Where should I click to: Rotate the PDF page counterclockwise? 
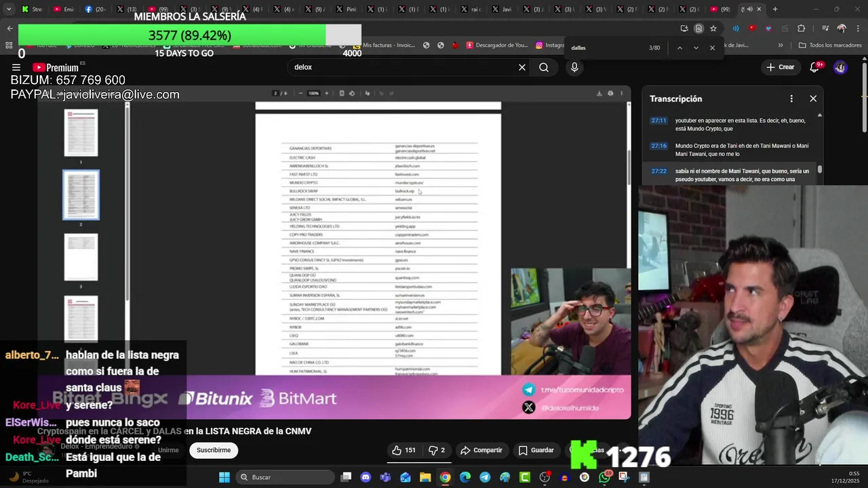[x=351, y=94]
